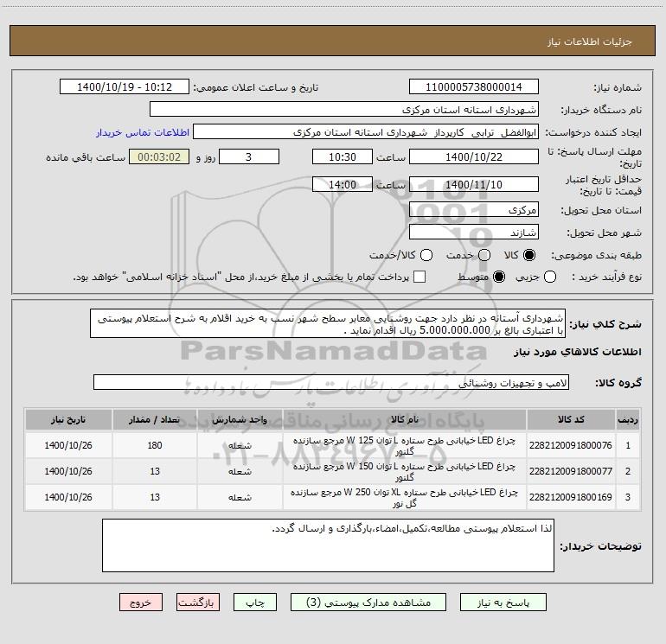Click quantity cell 13 in row 3

coord(155,497)
